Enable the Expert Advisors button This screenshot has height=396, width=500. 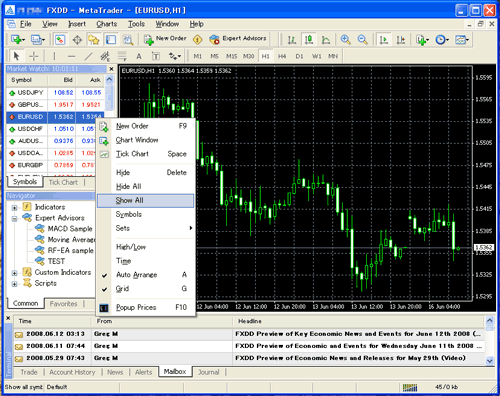(238, 39)
